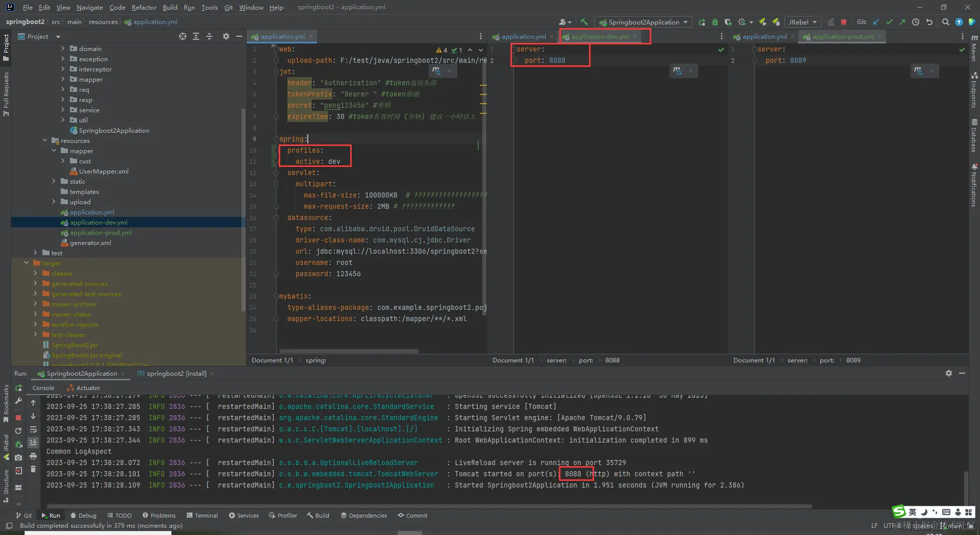Open the Tools menu
Screen dimensions: 980x535
coord(209,7)
